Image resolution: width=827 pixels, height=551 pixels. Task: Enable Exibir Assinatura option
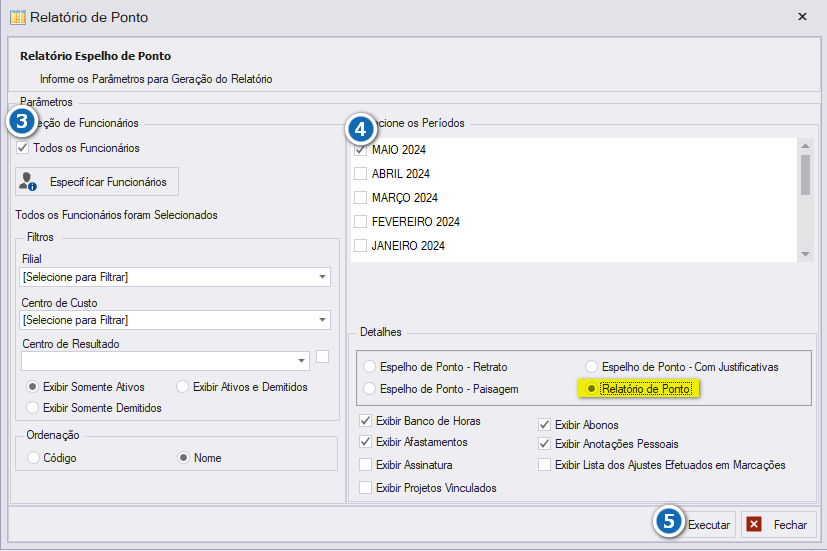click(x=365, y=465)
